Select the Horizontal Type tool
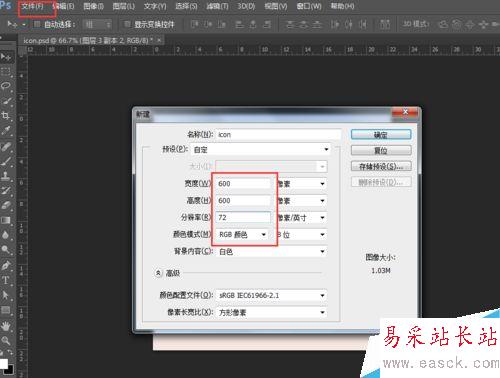 [6, 280]
